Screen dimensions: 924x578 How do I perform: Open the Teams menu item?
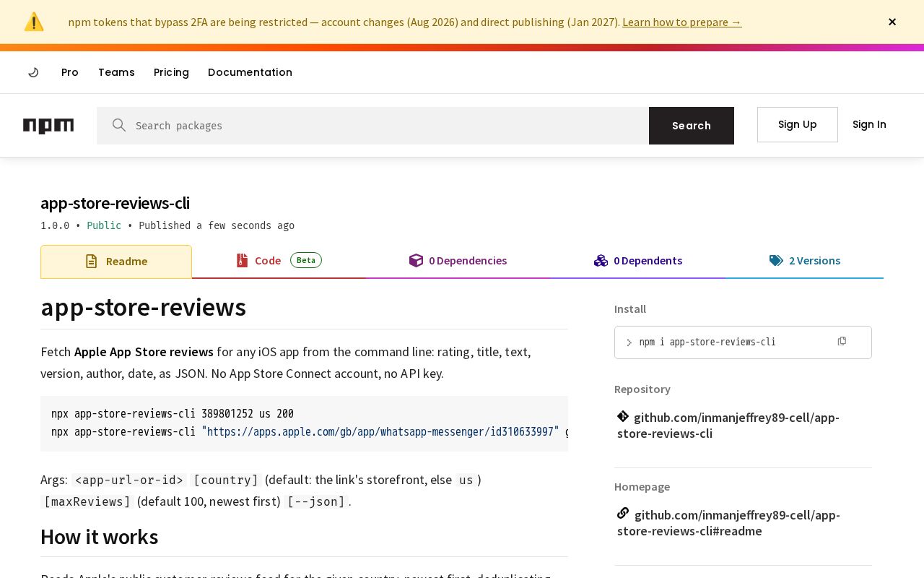click(x=116, y=72)
